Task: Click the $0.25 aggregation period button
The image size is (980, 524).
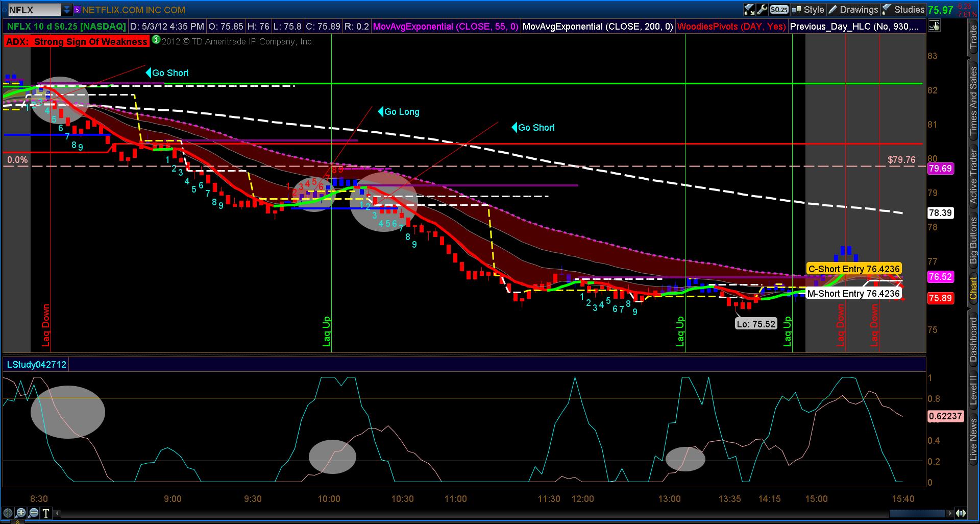Action: (x=779, y=10)
